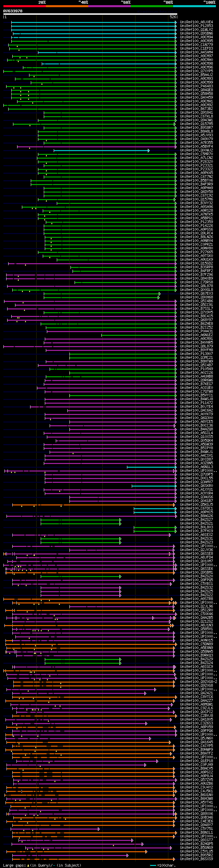Screen dimensions: 219x868
Task: Select hit label UniRef100_Q7XYP5
Action: click(x=196, y=71)
